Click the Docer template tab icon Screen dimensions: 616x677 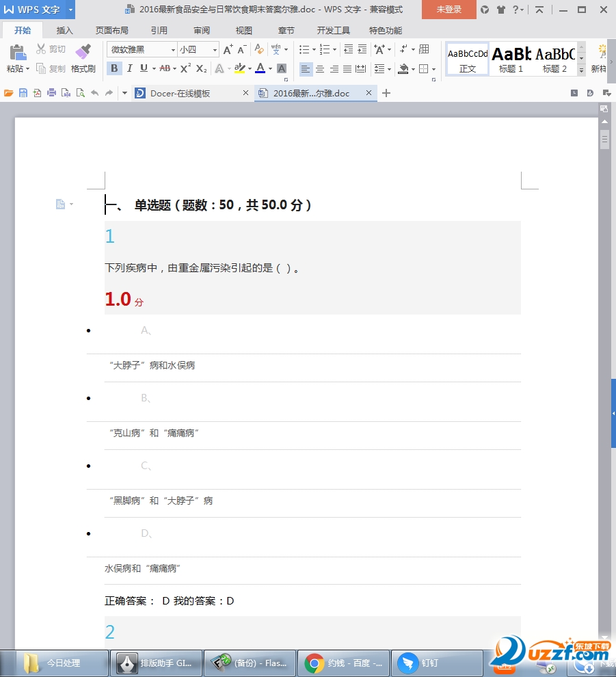[140, 93]
